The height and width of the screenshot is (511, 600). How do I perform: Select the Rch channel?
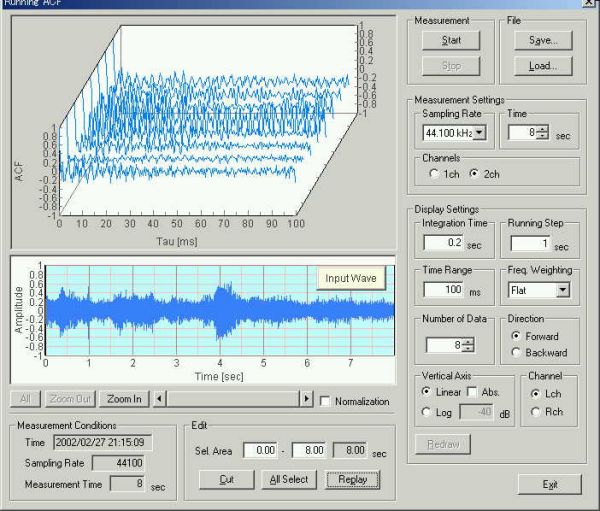click(536, 412)
